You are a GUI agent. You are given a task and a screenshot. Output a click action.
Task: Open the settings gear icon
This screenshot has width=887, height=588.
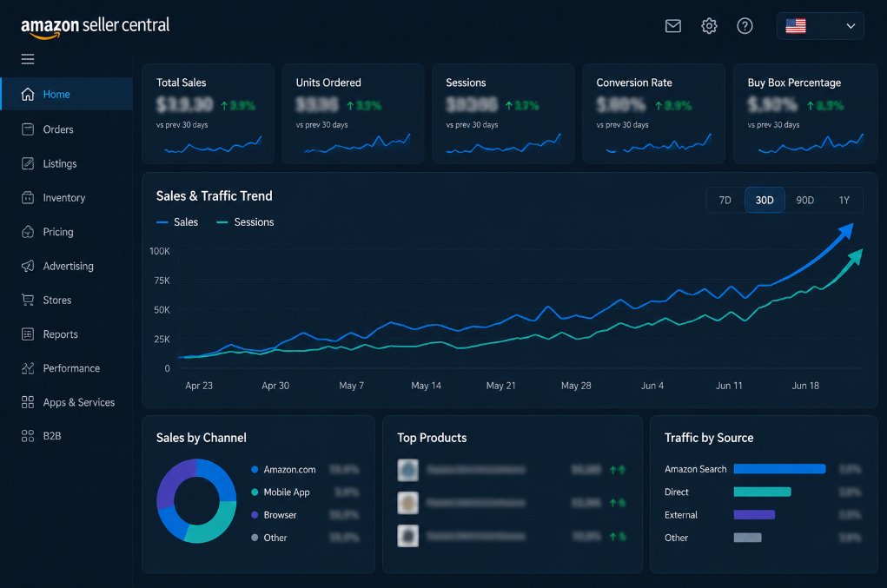(709, 26)
